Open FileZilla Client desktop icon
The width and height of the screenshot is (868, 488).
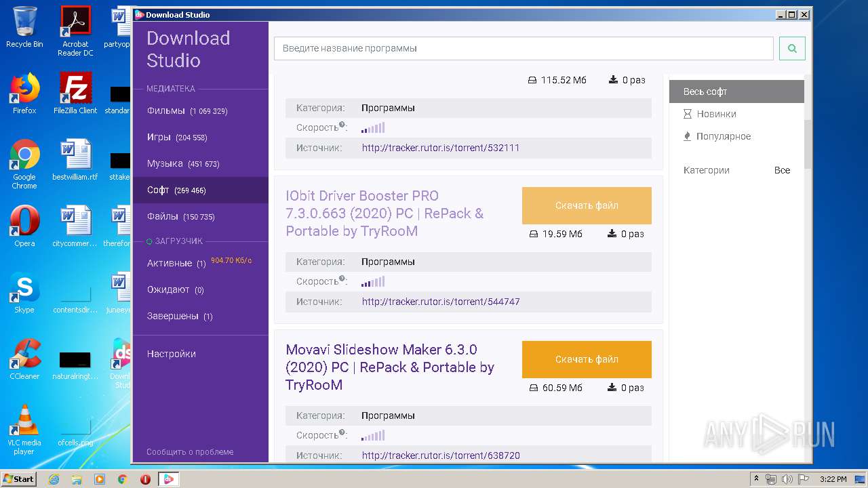75,94
